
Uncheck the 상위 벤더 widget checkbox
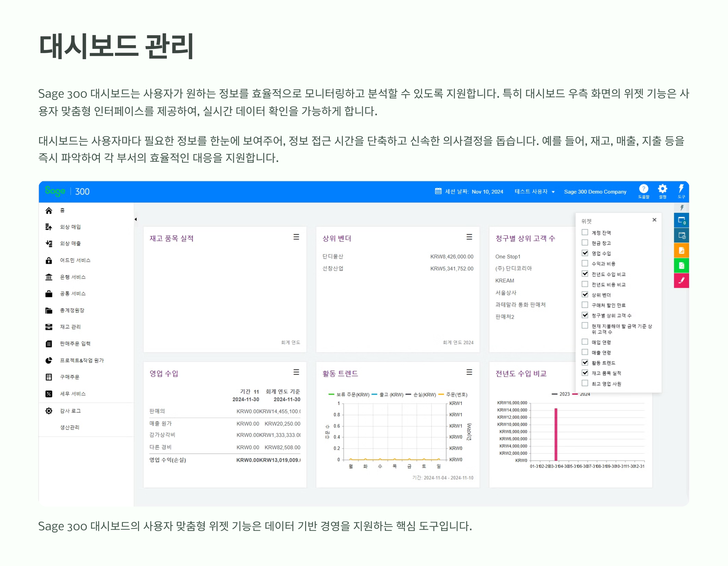(585, 295)
